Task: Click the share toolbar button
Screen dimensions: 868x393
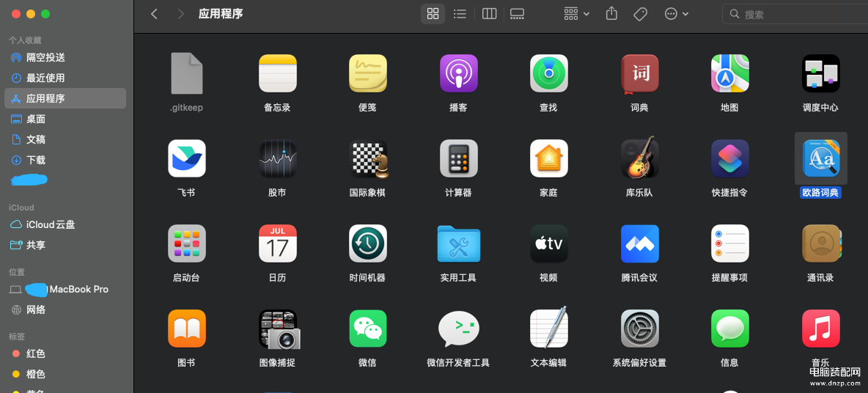Action: (611, 14)
